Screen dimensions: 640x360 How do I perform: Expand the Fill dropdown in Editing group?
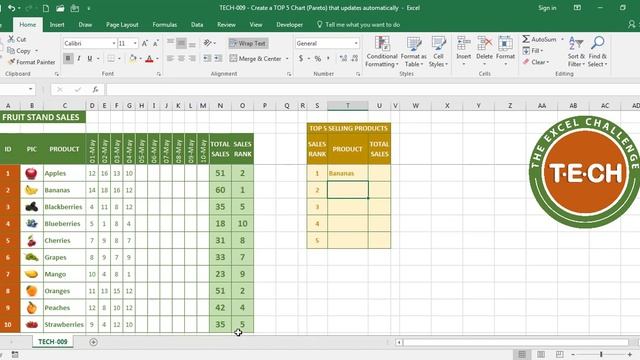(542, 51)
